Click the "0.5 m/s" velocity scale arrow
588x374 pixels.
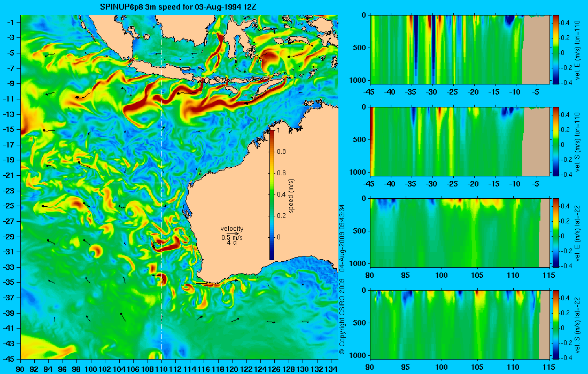[232, 235]
